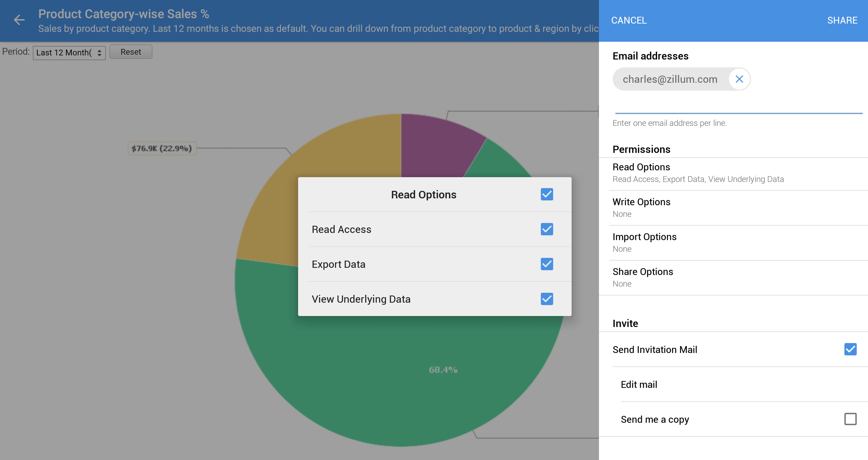Disable Send Invitation Mail checkbox

(x=850, y=349)
